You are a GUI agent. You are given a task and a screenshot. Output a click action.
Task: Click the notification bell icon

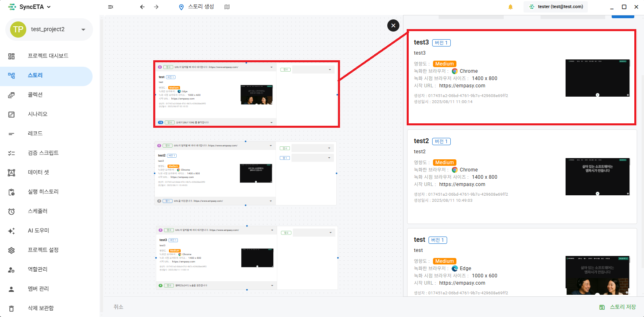tap(510, 7)
